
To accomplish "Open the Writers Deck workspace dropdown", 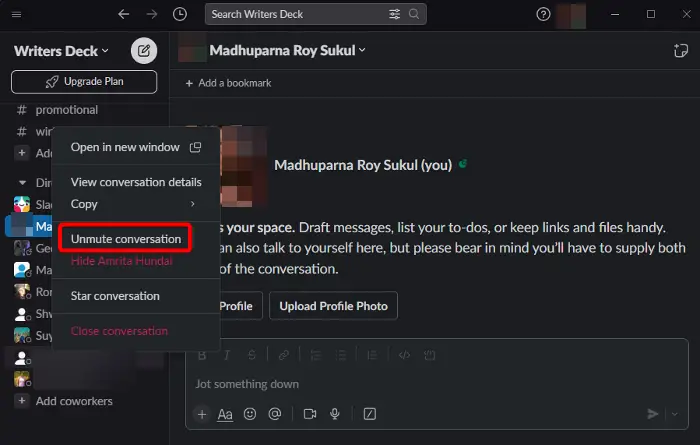I will 61,51.
